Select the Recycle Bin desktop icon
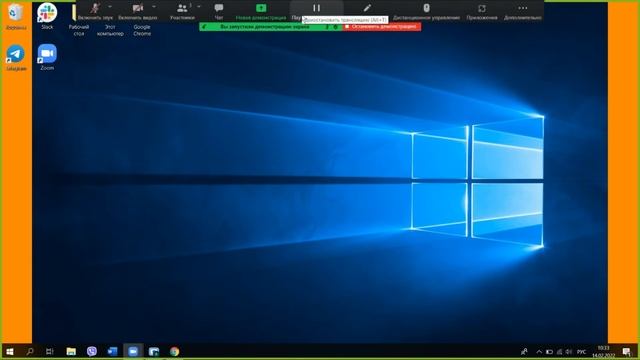Image resolution: width=640 pixels, height=360 pixels. [16, 17]
